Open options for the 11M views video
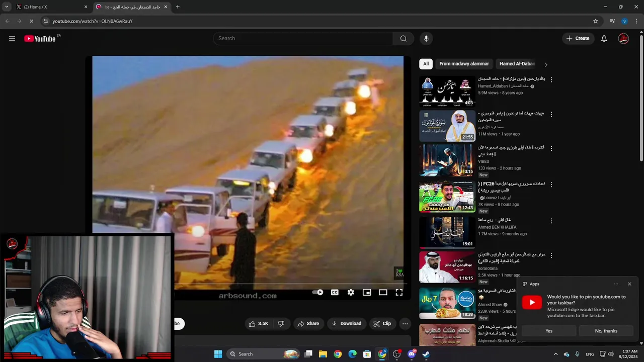This screenshot has height=362, width=644. click(x=551, y=115)
